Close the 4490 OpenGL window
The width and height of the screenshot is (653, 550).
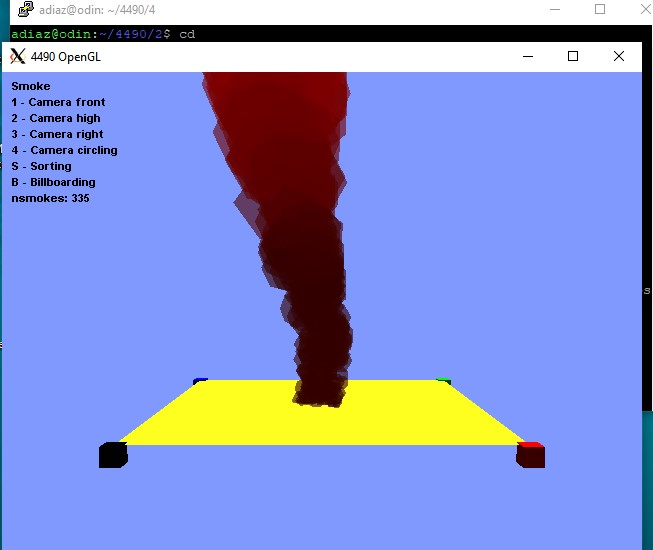tap(619, 56)
